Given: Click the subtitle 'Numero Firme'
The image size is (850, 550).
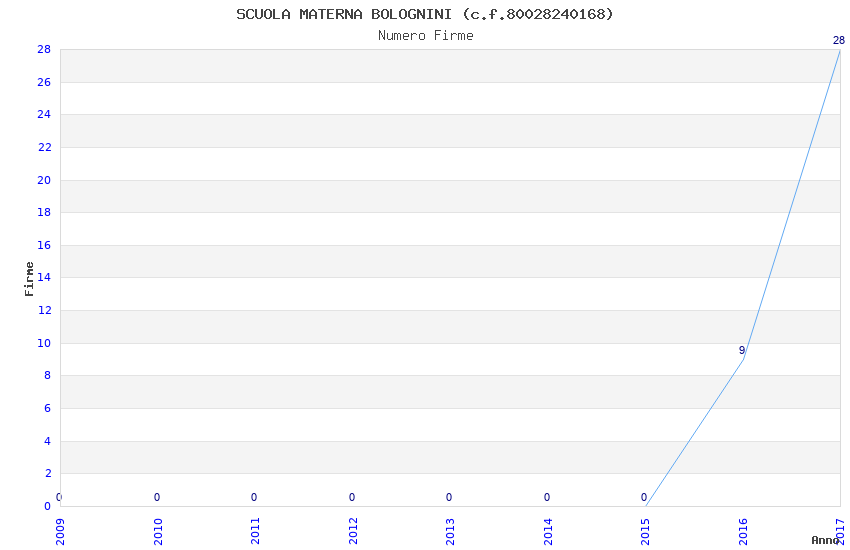Looking at the screenshot, I should pos(426,36).
